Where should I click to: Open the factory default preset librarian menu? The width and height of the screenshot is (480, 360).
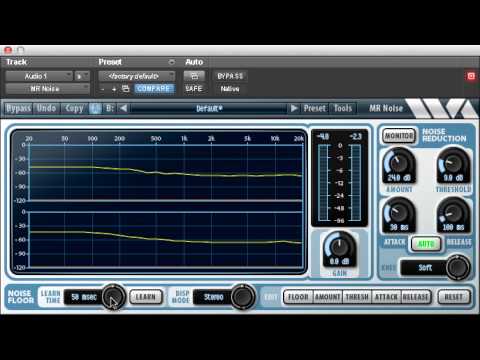pyautogui.click(x=136, y=76)
